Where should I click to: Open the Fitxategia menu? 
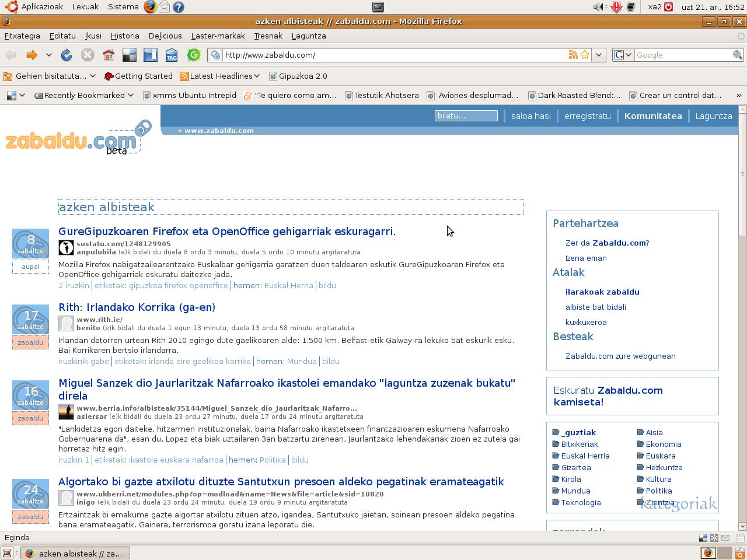(x=22, y=36)
